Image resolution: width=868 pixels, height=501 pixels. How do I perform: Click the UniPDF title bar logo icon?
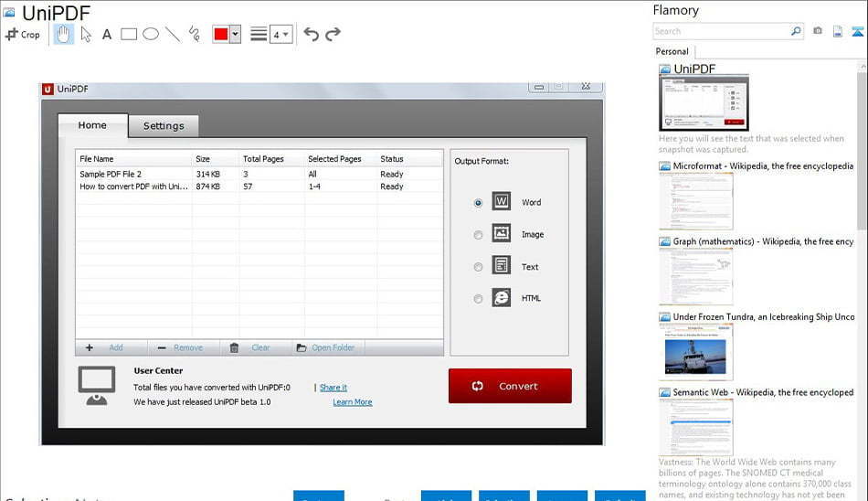tap(48, 90)
